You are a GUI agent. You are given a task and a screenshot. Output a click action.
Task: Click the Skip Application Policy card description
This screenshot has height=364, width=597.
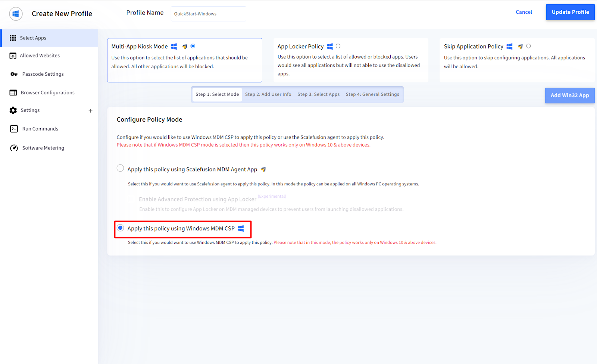tap(515, 62)
